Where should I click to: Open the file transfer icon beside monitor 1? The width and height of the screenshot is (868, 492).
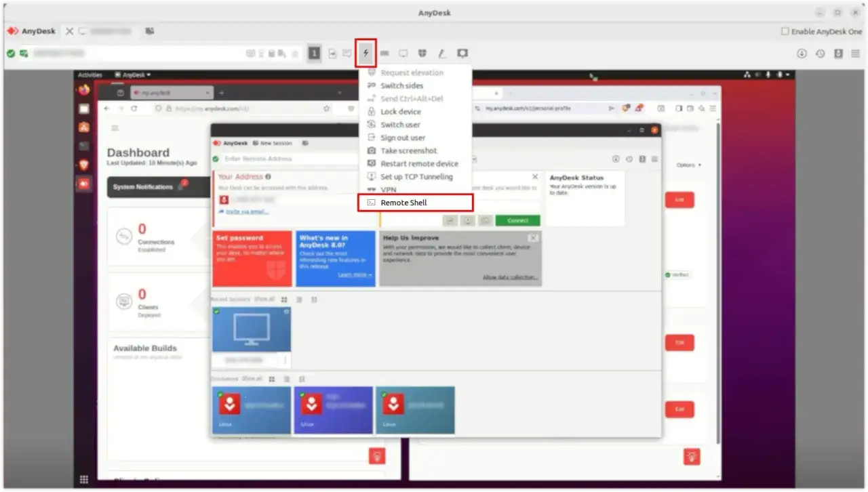tap(332, 54)
